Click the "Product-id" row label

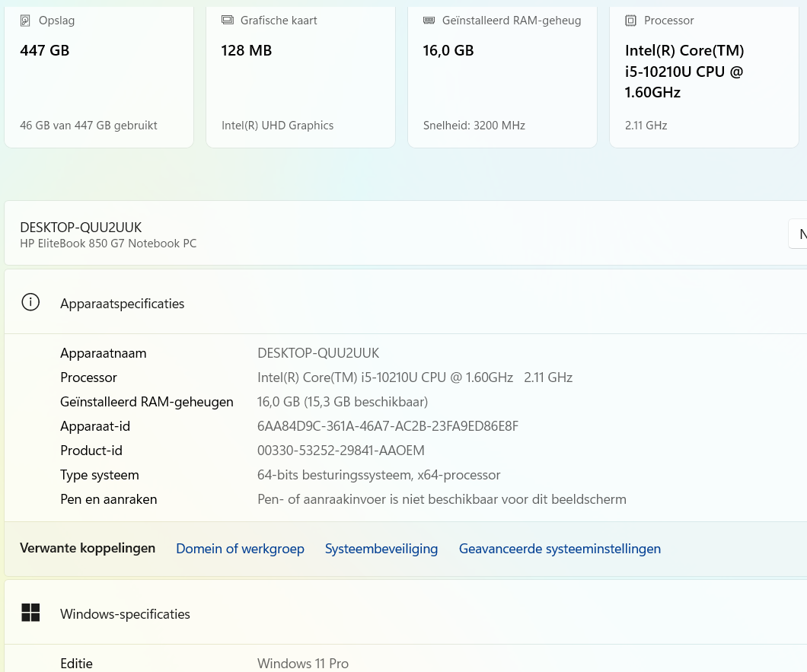(91, 451)
